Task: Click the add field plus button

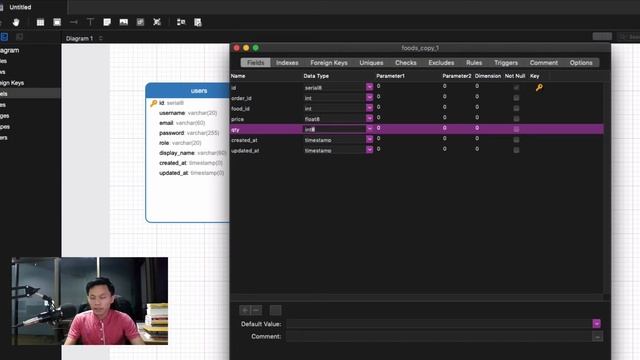Action: [x=245, y=310]
